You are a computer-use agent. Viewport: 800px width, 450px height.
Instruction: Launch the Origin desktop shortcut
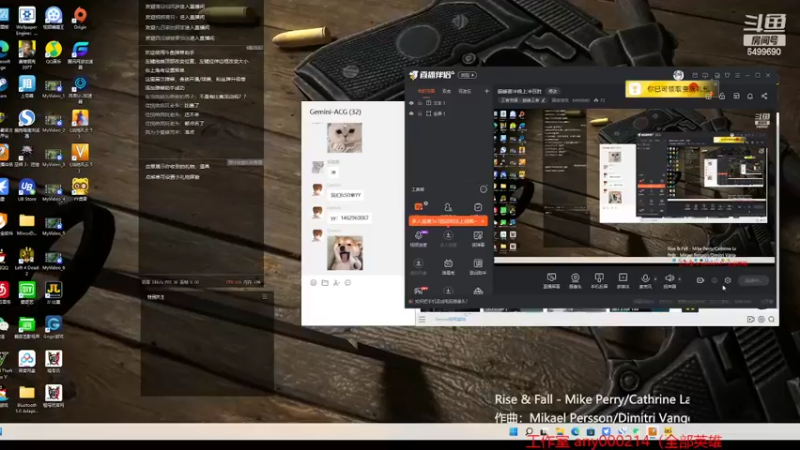[x=80, y=18]
